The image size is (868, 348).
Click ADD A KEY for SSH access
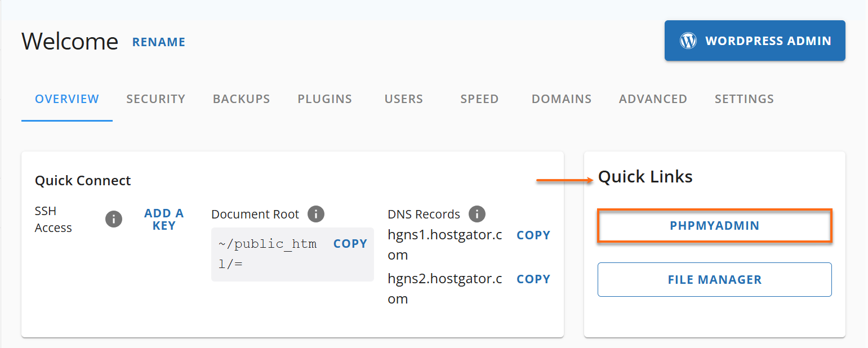164,220
